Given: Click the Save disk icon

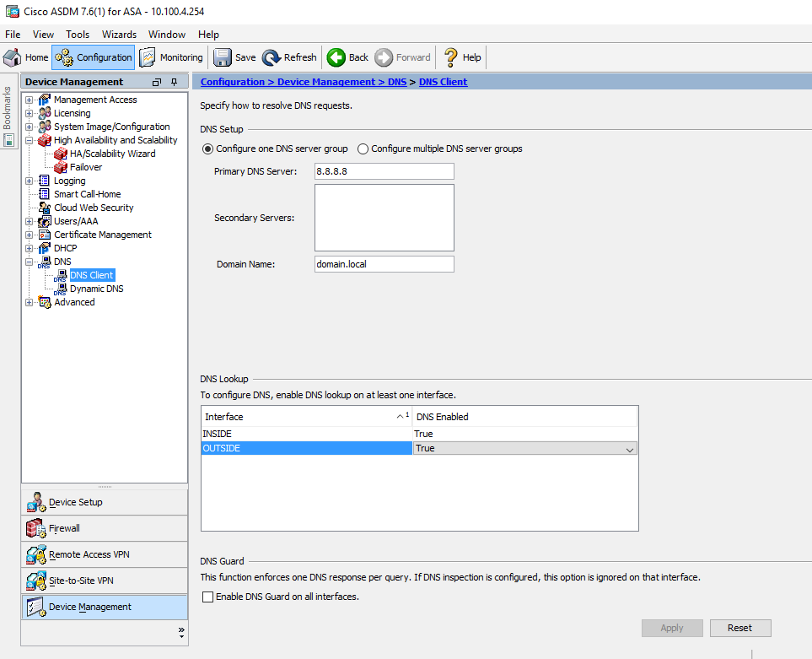Looking at the screenshot, I should (223, 57).
